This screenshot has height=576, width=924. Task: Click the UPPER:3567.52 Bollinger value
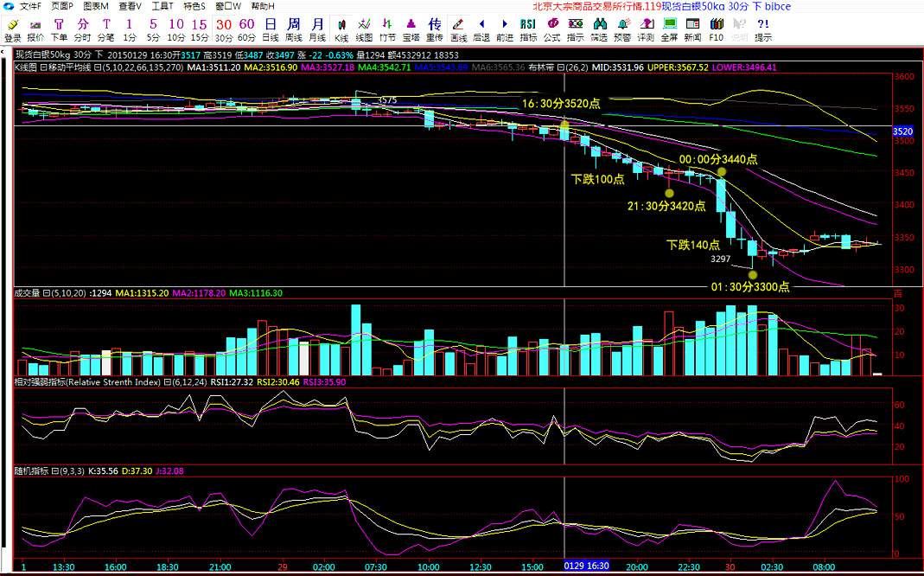pos(678,67)
